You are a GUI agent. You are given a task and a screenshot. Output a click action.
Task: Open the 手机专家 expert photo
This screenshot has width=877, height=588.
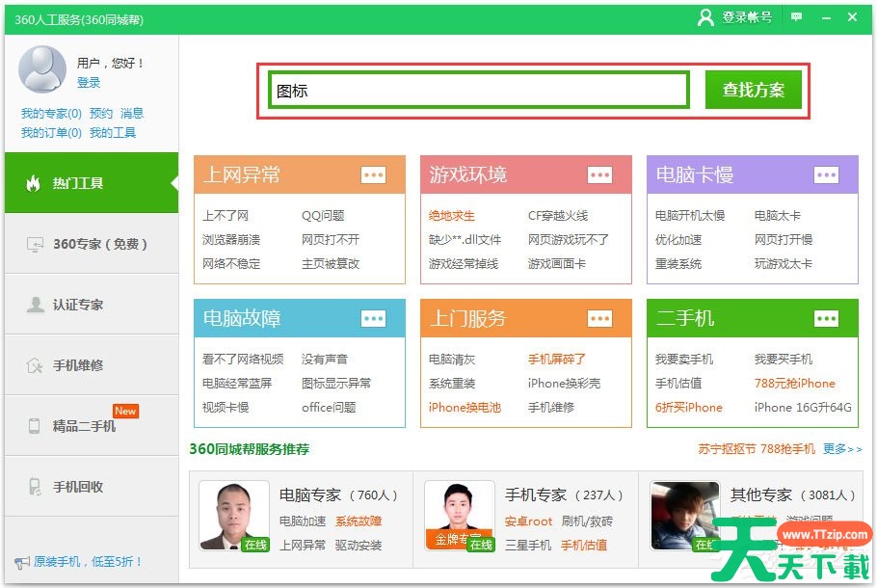pos(459,516)
